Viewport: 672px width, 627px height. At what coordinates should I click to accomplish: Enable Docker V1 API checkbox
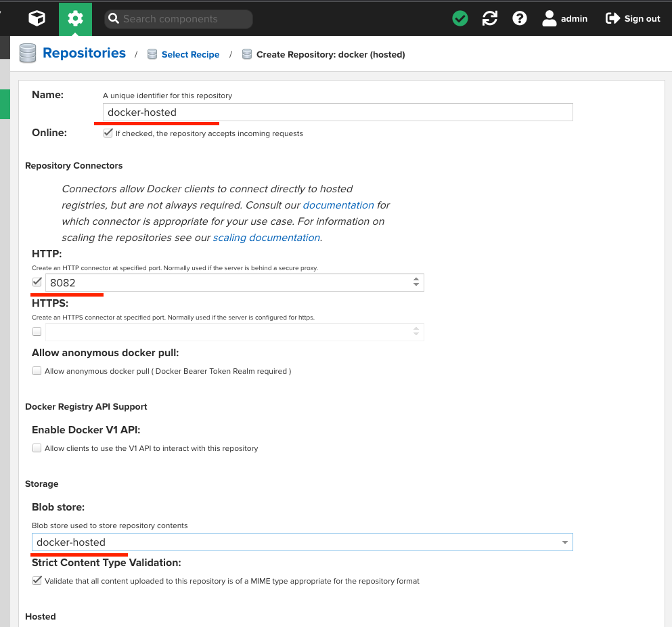tap(37, 448)
